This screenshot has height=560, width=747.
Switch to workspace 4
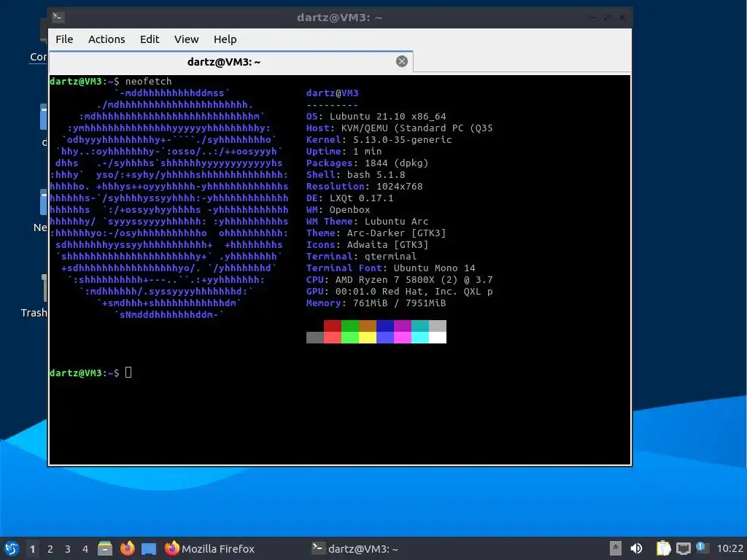pyautogui.click(x=85, y=549)
